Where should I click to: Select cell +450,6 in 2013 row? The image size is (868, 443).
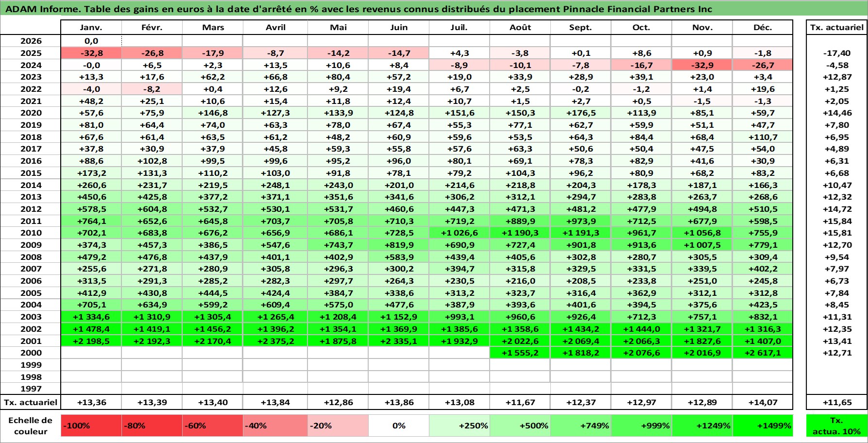pyautogui.click(x=91, y=197)
